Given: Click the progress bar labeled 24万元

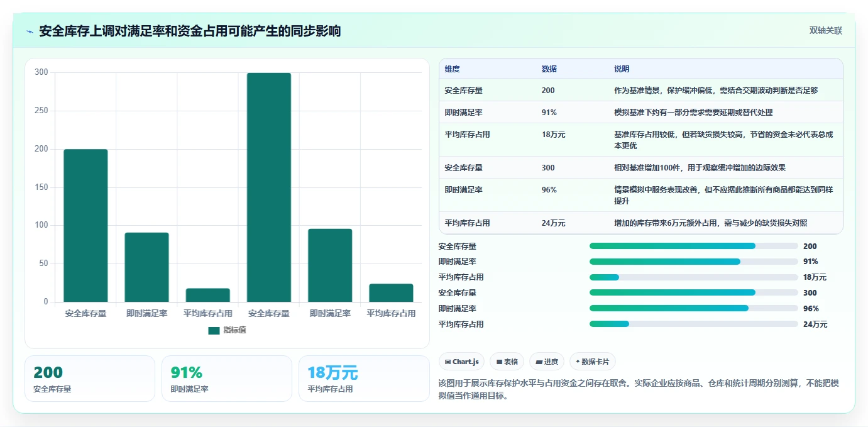Looking at the screenshot, I should click(x=693, y=324).
